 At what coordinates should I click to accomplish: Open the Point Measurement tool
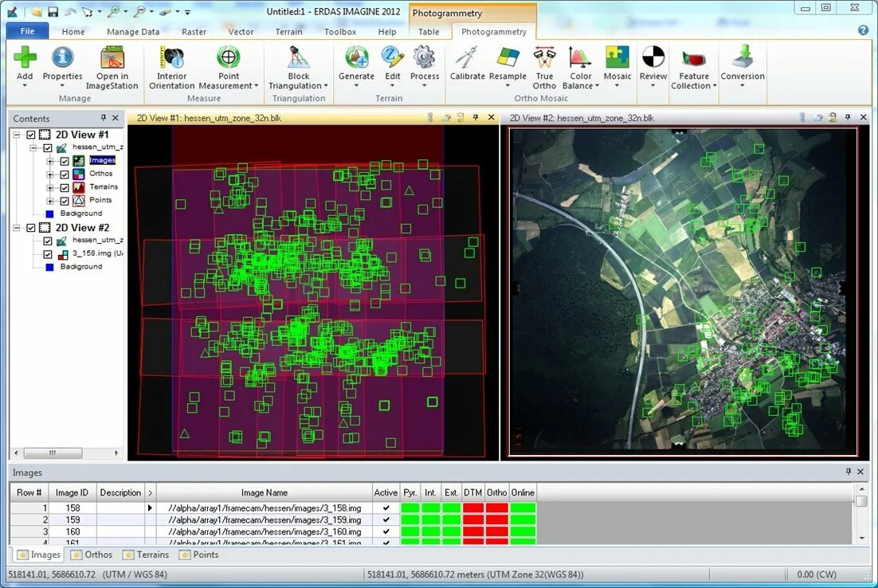pos(229,59)
